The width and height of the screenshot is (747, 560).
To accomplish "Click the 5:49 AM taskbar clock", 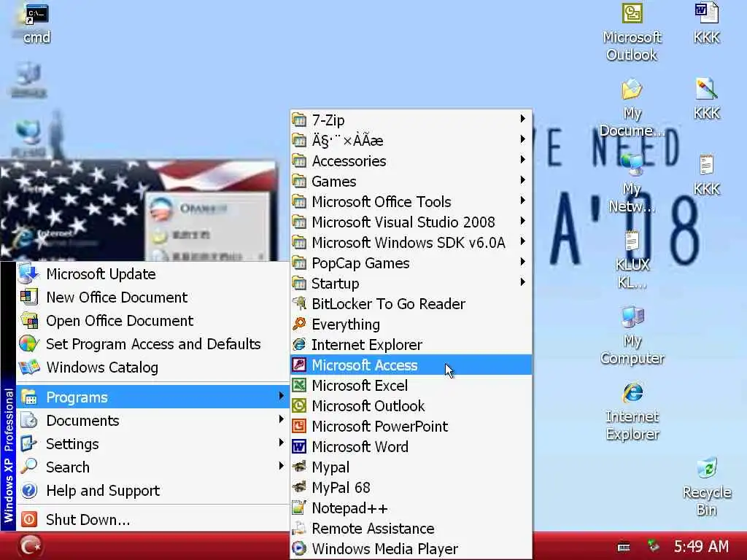I will [701, 546].
